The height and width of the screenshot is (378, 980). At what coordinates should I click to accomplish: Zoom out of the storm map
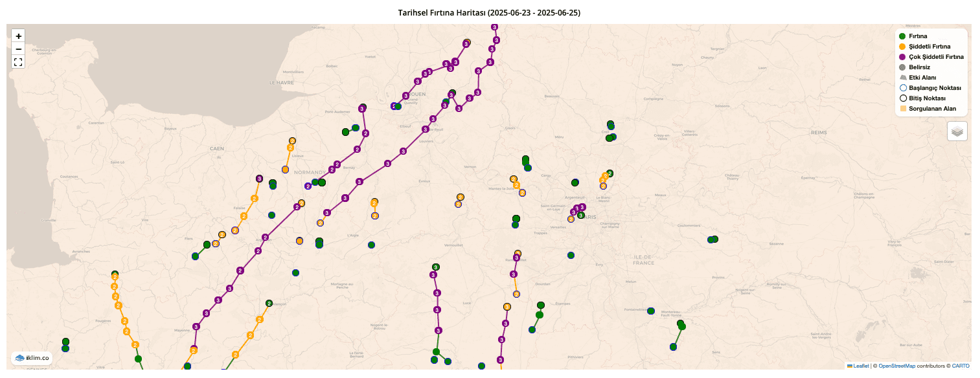(18, 49)
